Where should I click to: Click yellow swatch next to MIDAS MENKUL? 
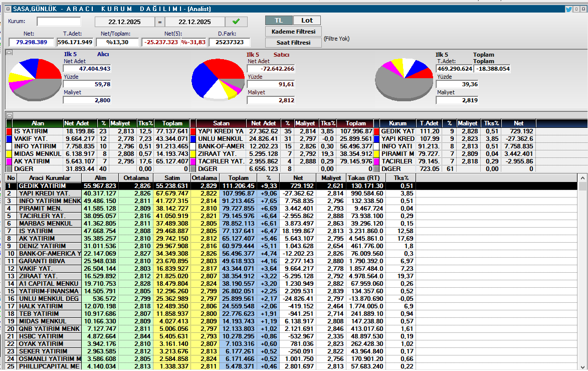point(9,154)
